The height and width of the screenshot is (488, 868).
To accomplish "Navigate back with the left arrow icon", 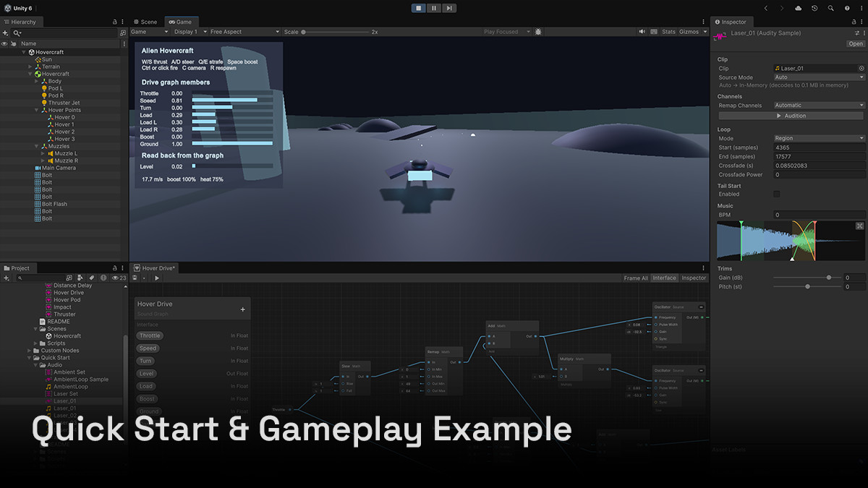I will [766, 8].
